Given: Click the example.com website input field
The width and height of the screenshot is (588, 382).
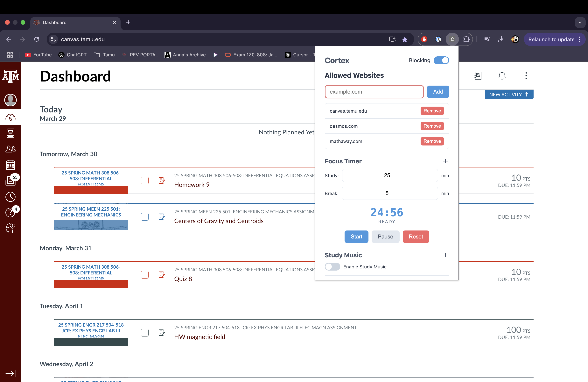Looking at the screenshot, I should click(374, 92).
